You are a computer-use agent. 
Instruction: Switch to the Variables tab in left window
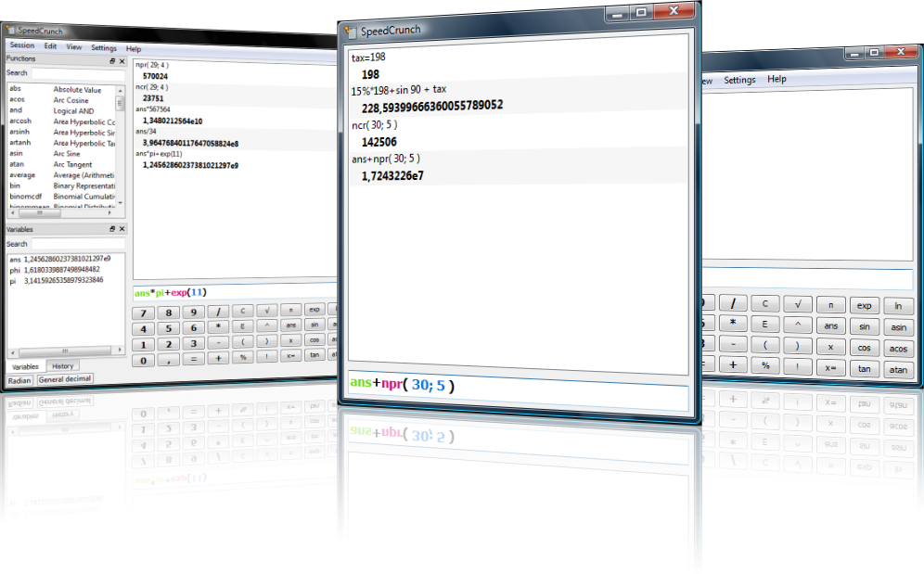coord(25,366)
